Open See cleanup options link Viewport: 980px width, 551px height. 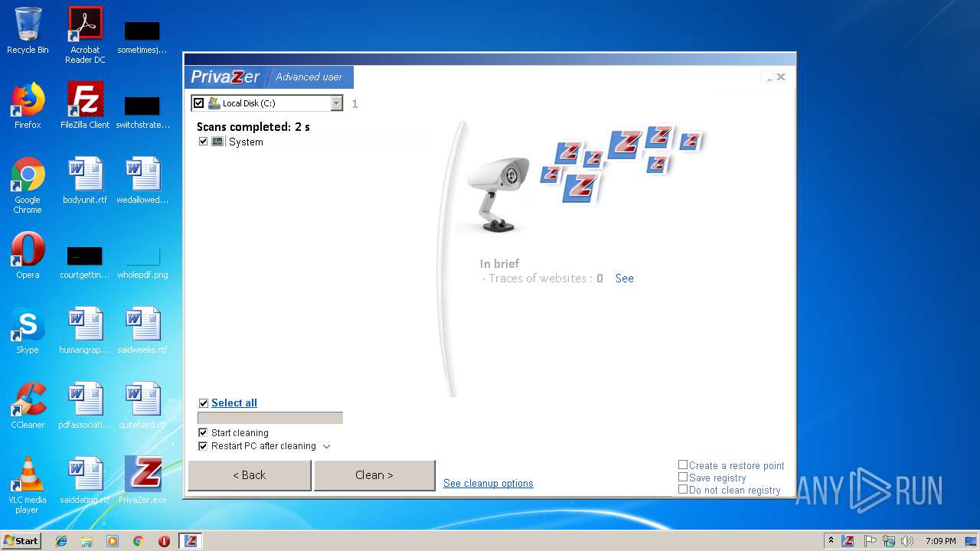[x=488, y=484]
